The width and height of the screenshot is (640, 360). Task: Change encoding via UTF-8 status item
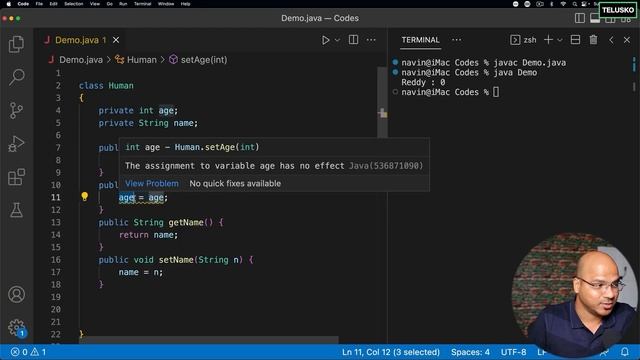tap(513, 352)
